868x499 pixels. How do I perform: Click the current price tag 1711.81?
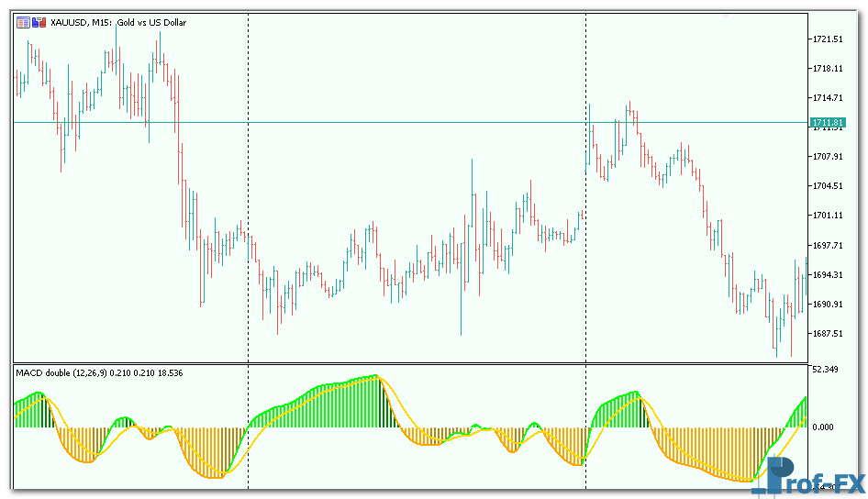[827, 122]
